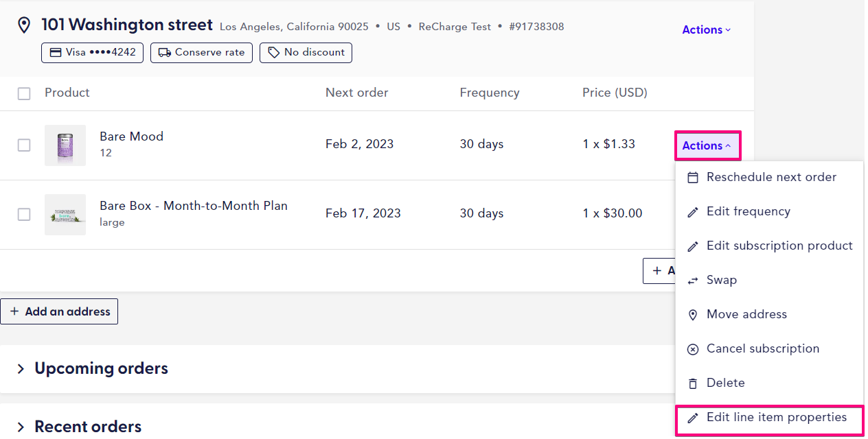Choose Edit subscription product from menu
This screenshot has height=439, width=868.
coord(779,246)
